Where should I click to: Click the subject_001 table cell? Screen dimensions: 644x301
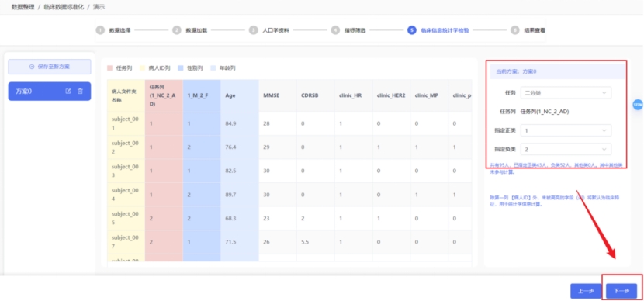click(126, 123)
